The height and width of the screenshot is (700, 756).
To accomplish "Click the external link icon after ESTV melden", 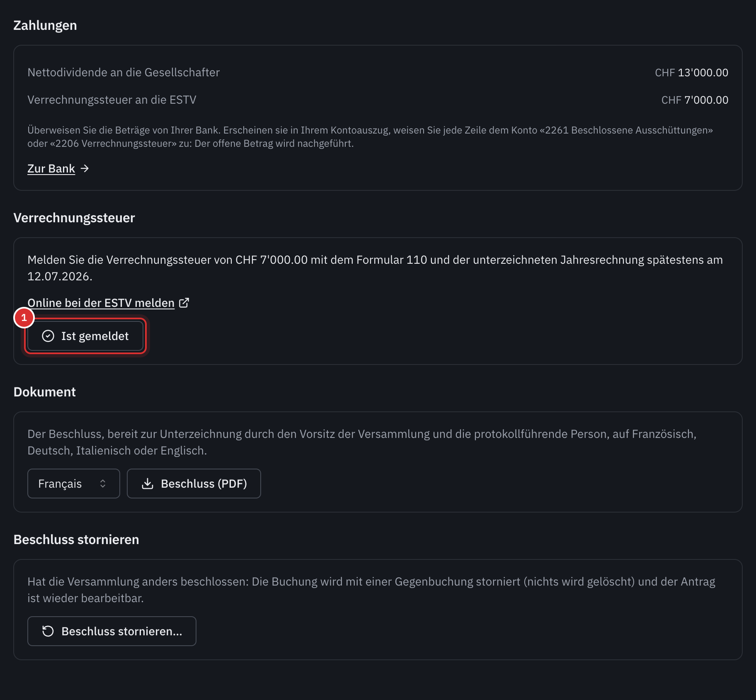I will click(184, 303).
